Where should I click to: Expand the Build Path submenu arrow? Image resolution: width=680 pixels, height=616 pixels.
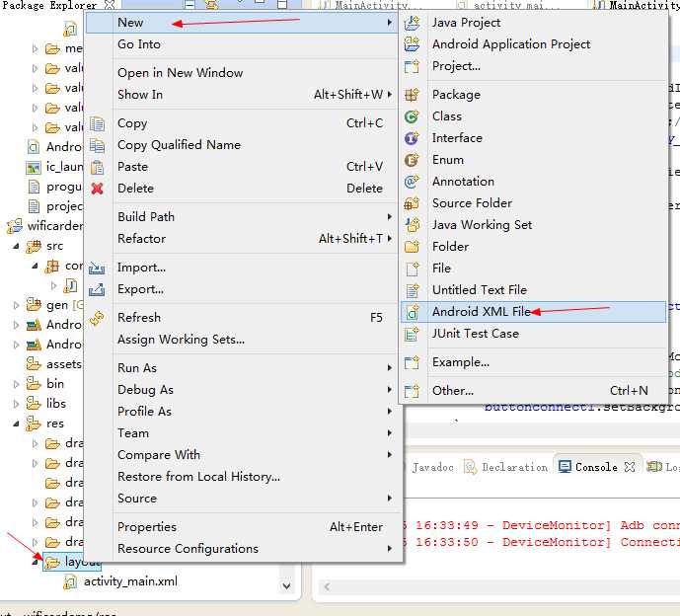(390, 216)
